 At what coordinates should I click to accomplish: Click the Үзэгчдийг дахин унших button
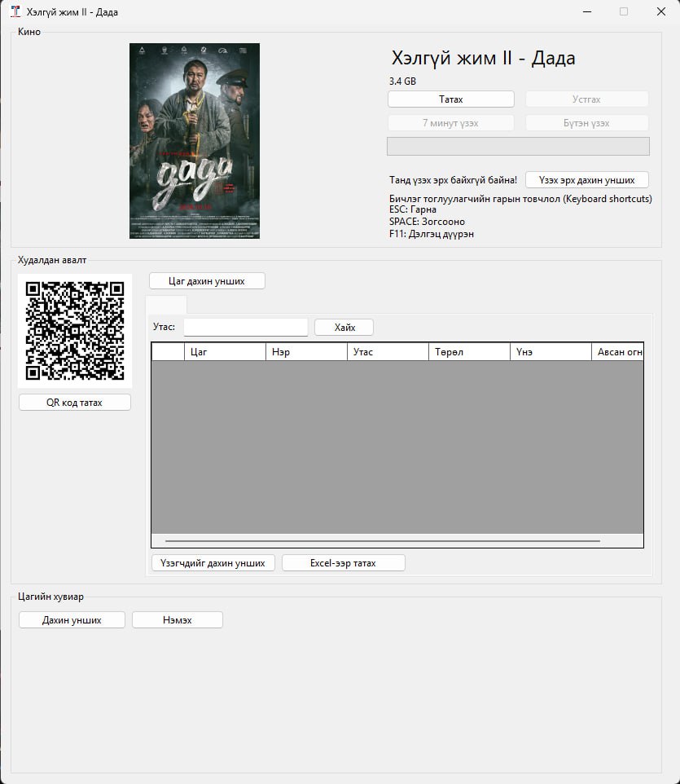coord(213,563)
